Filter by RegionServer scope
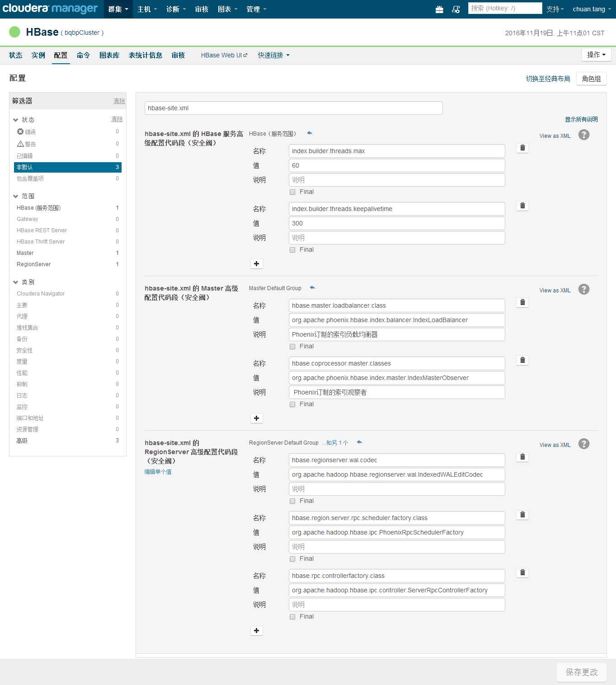 click(68, 264)
